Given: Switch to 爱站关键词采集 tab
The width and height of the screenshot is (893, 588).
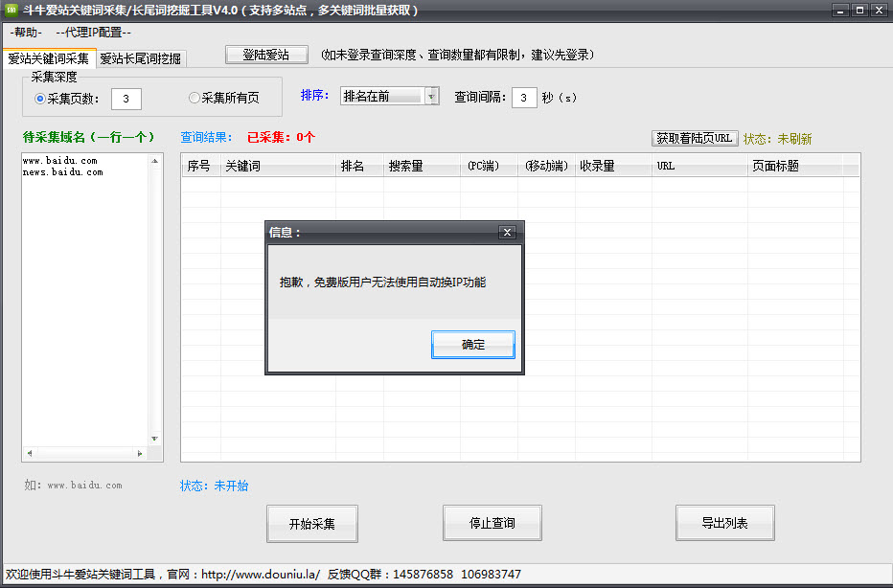Looking at the screenshot, I should (x=48, y=58).
